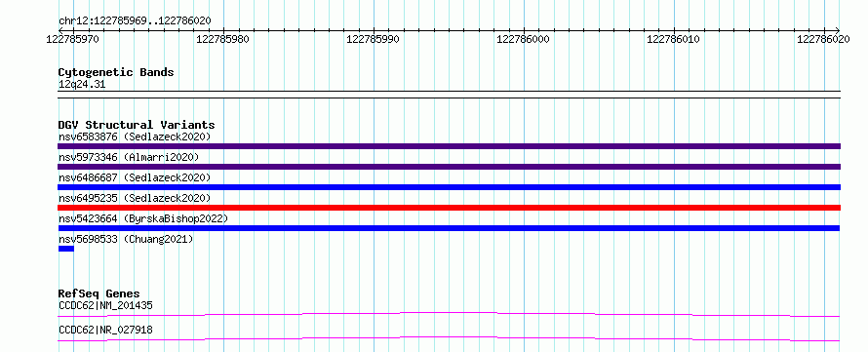Select the 12q24.31 band label
868x352 pixels.
[x=82, y=85]
